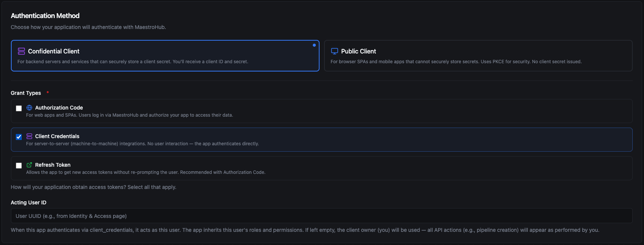The height and width of the screenshot is (245, 644).
Task: Click the Authorization Code label text
Action: click(59, 108)
